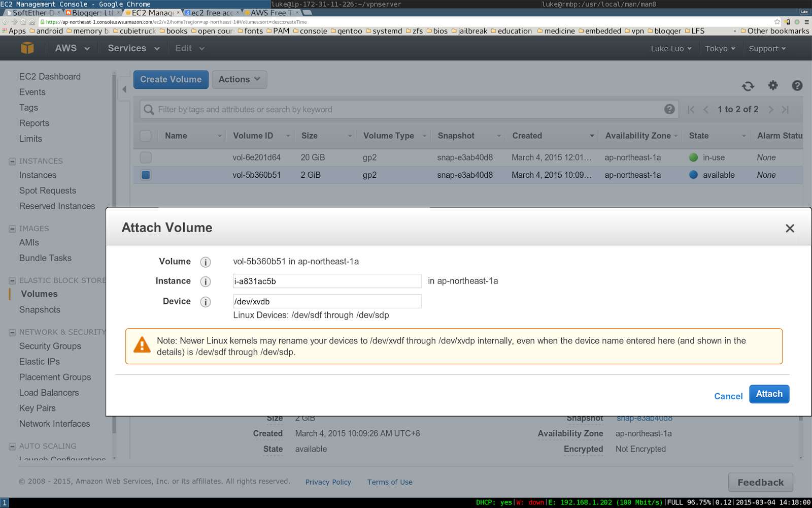Open the Services dropdown menu

134,48
